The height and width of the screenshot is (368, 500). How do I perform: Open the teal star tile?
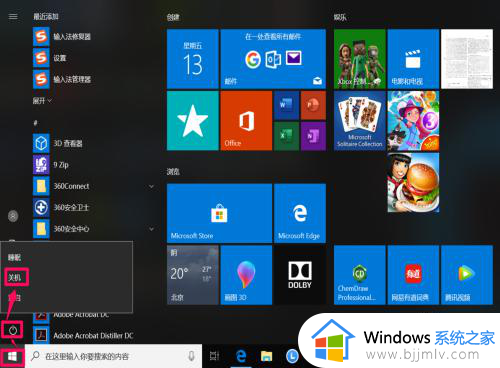point(193,121)
